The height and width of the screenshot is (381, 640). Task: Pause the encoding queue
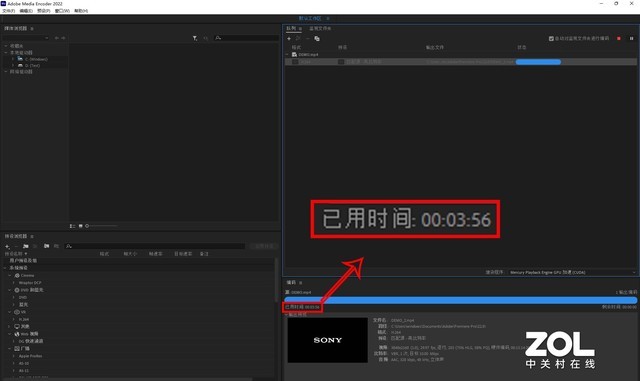coord(631,38)
